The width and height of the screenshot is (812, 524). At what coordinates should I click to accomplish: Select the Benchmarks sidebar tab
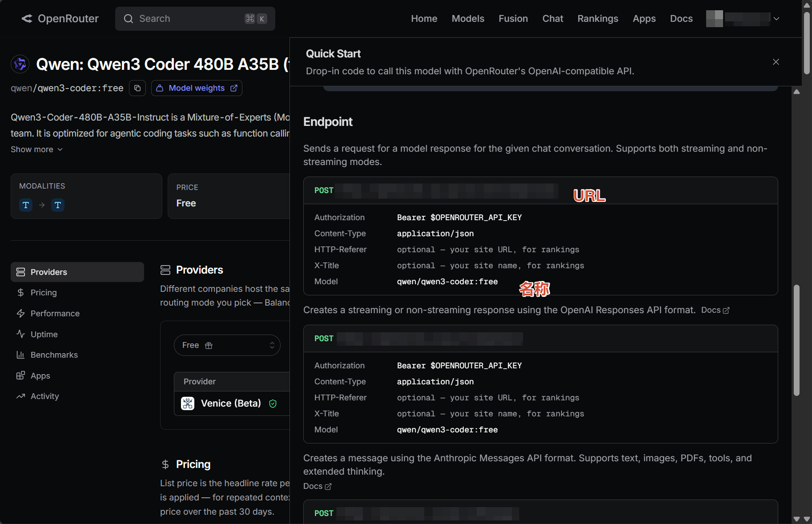point(77,355)
